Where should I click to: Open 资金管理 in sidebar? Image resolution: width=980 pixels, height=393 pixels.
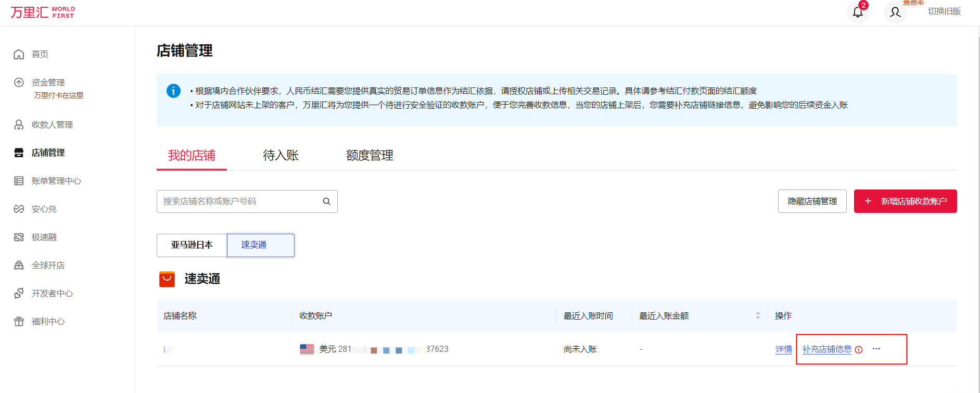click(48, 82)
